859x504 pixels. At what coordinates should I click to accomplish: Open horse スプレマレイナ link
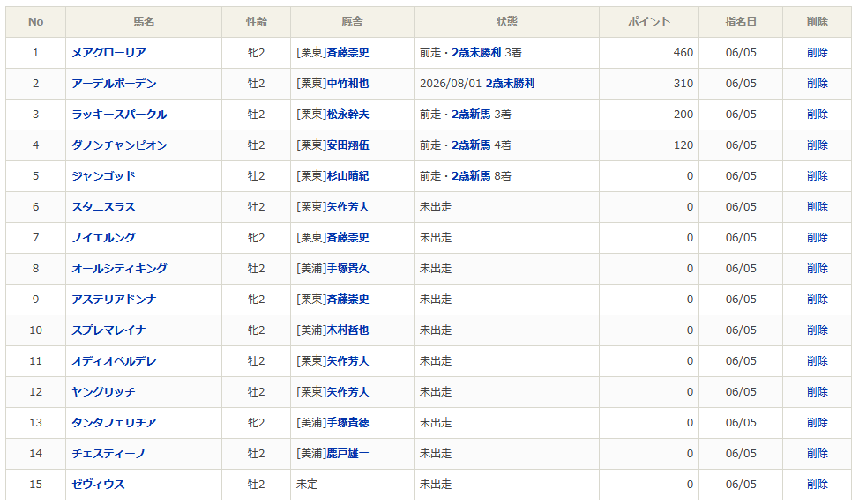click(108, 330)
